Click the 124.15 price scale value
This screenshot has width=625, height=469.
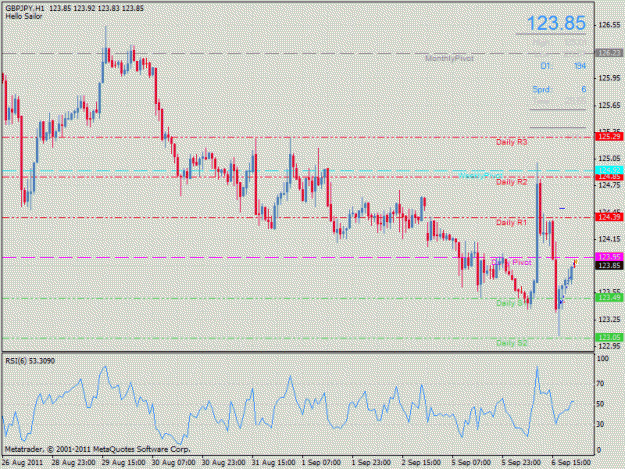[x=609, y=239]
